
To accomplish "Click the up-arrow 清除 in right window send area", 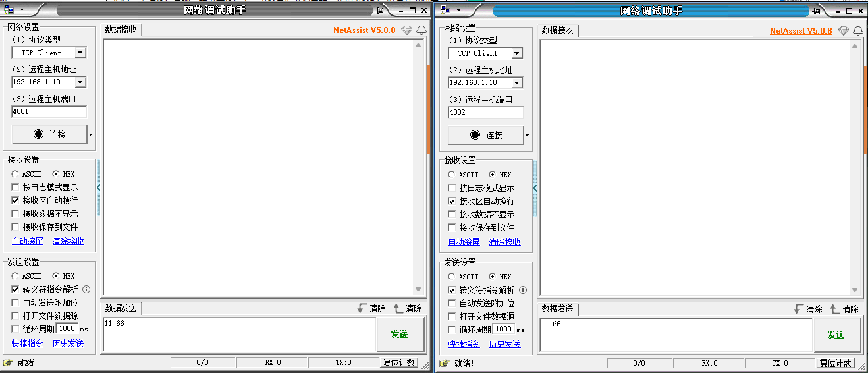I will [x=844, y=309].
